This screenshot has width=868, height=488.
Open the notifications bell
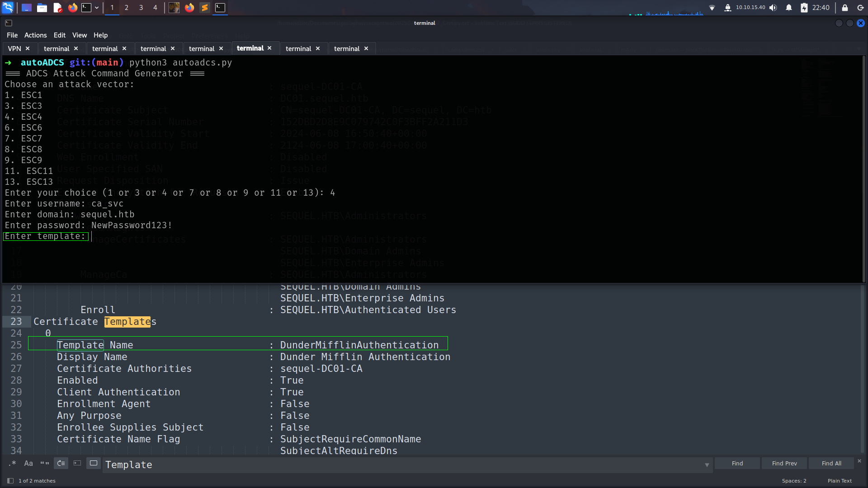click(789, 8)
